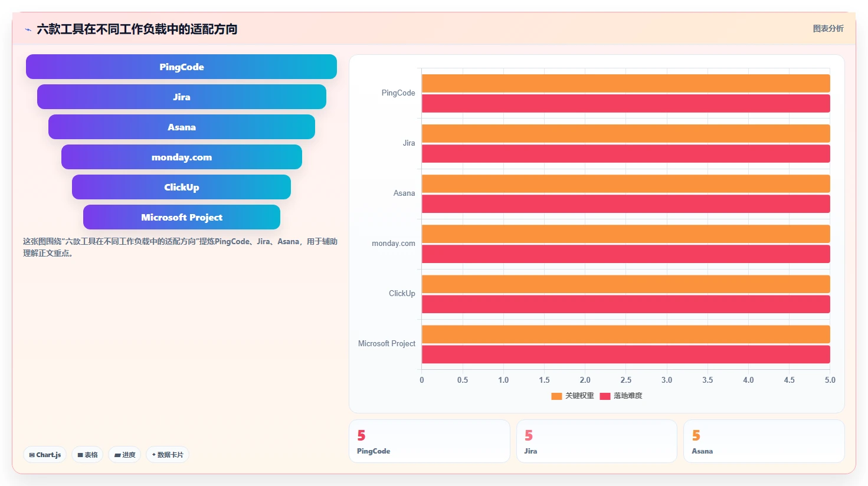Viewport: 868px width, 486px height.
Task: Click ClickUp's red chart bar
Action: coord(625,304)
